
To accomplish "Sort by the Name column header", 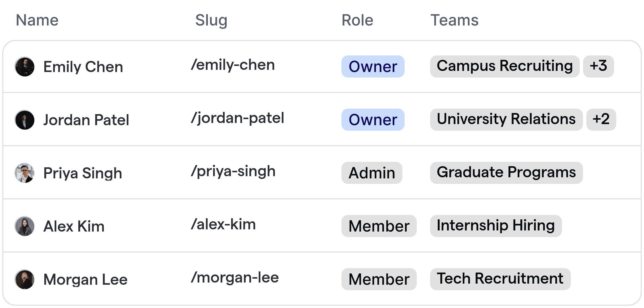I will (37, 20).
